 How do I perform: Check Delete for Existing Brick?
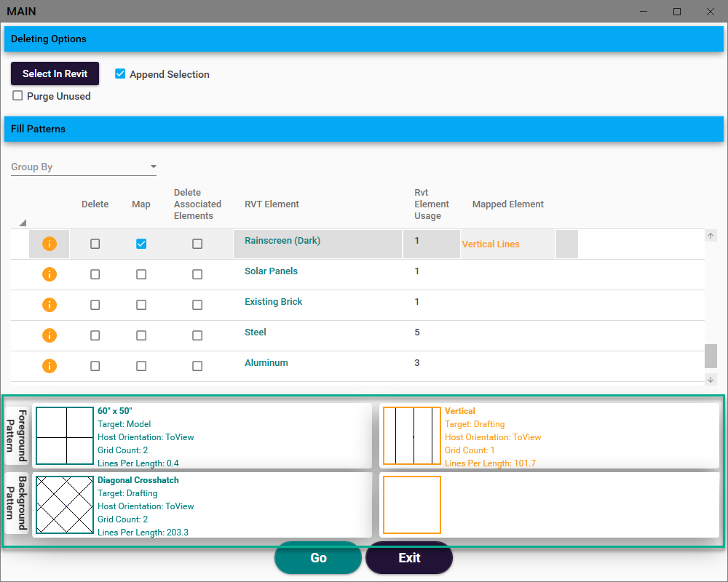(95, 305)
